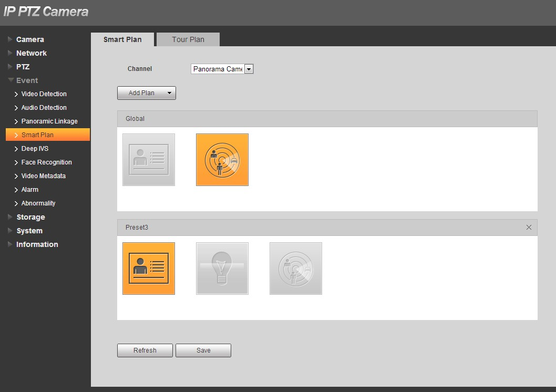
Task: Open Audio Detection settings
Action: coord(44,107)
